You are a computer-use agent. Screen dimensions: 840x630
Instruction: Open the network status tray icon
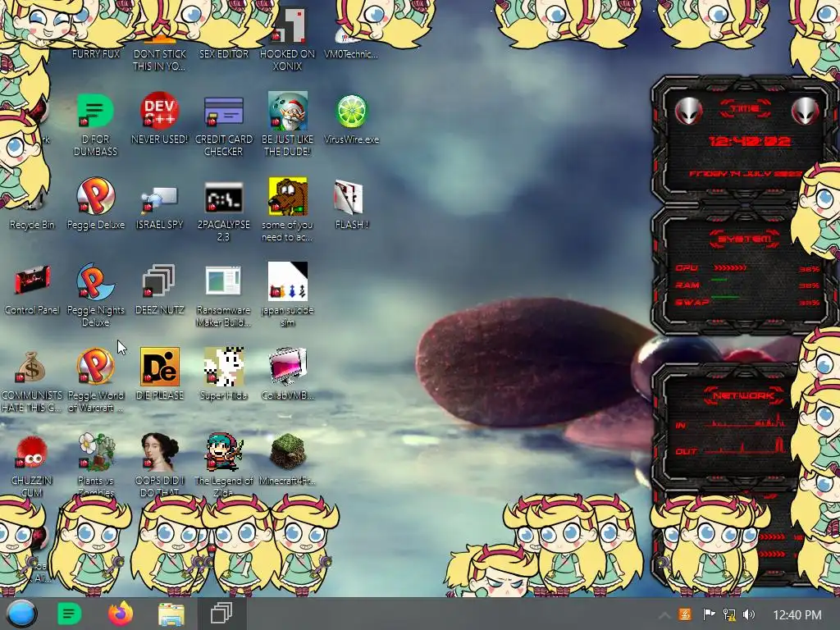(x=728, y=614)
